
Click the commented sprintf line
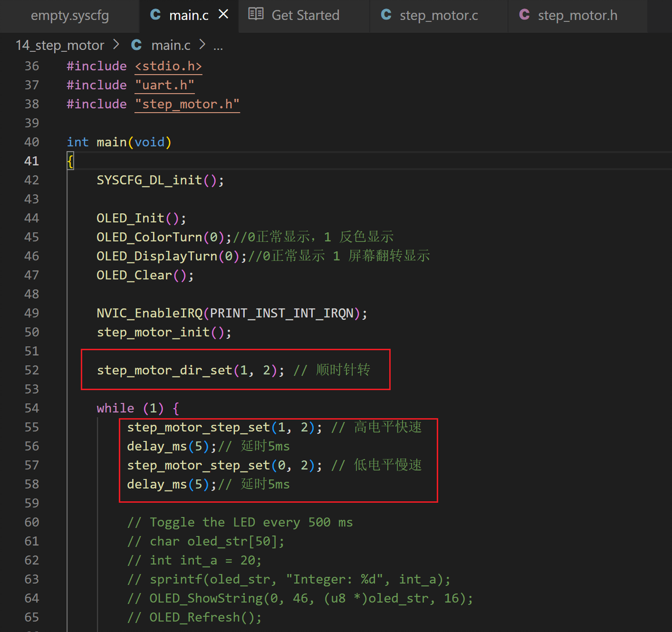click(289, 580)
